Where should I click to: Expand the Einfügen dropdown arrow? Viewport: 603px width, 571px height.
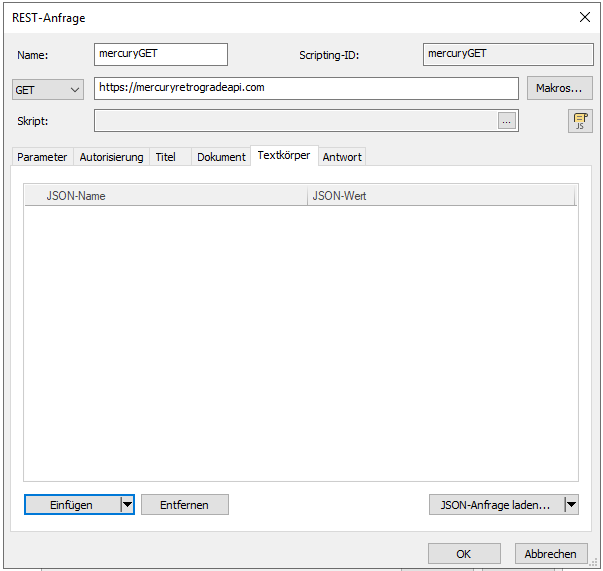pyautogui.click(x=127, y=505)
